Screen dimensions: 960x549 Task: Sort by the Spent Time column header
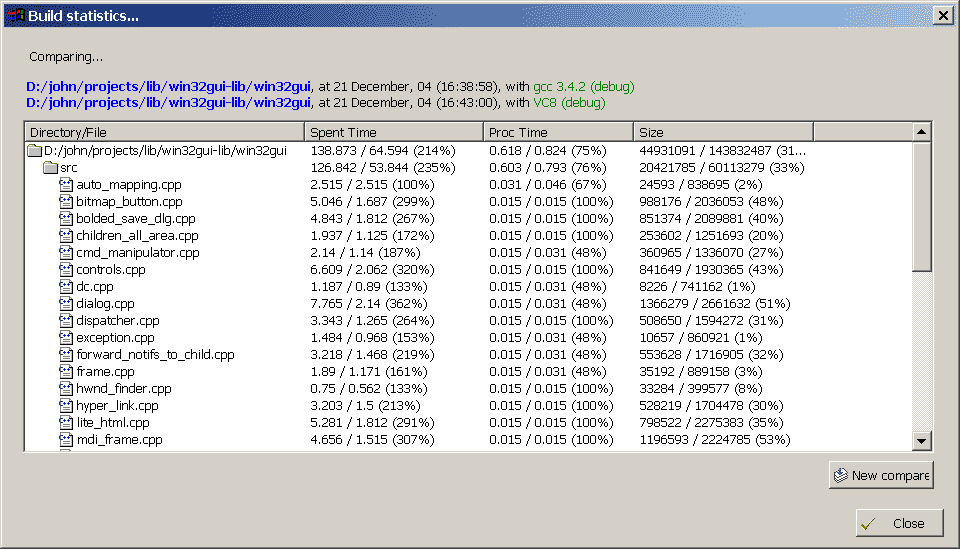(394, 132)
